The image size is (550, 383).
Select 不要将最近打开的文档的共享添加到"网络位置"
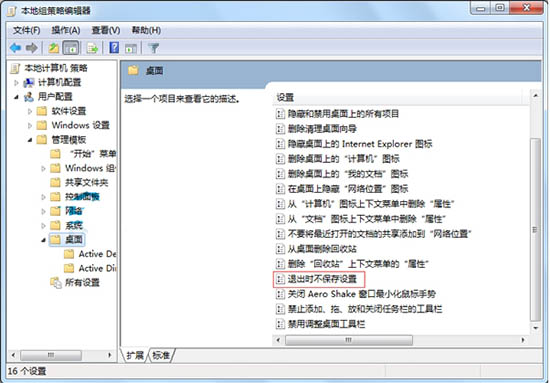click(x=380, y=234)
